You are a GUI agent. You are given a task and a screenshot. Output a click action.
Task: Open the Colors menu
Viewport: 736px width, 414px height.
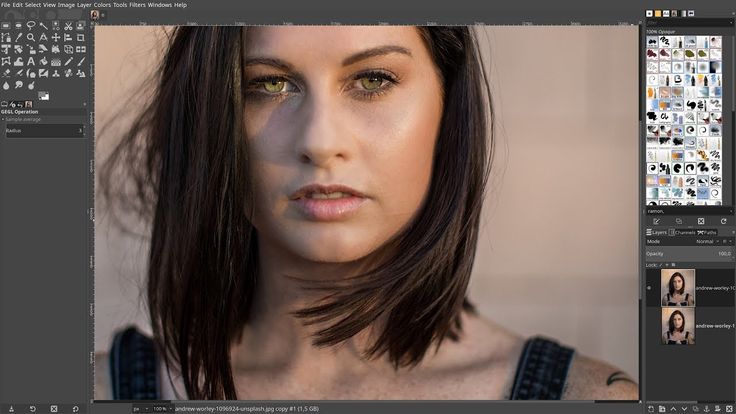pos(102,5)
